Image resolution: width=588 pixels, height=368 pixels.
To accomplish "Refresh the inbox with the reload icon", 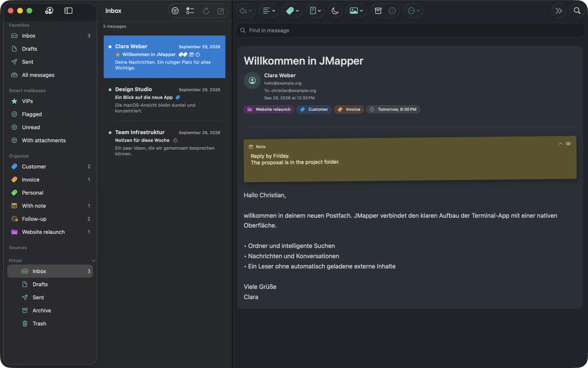I will click(x=206, y=11).
